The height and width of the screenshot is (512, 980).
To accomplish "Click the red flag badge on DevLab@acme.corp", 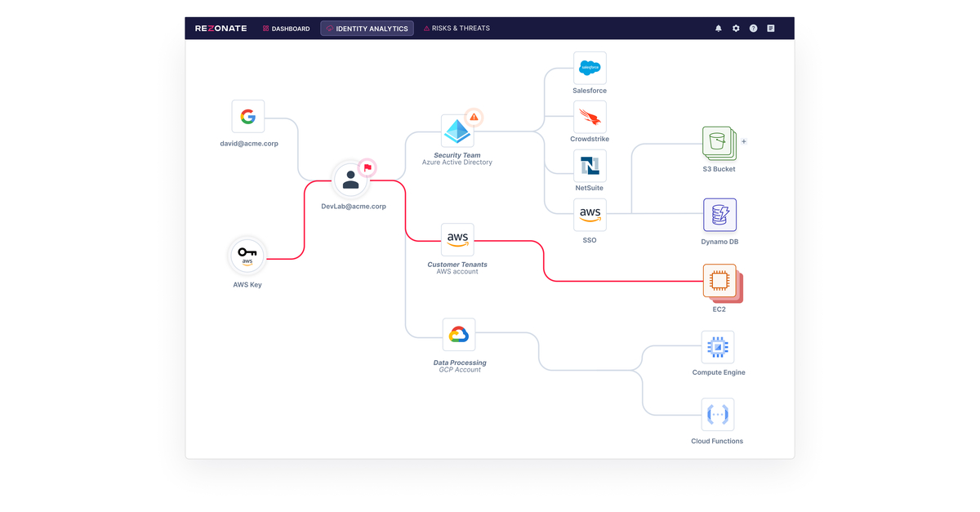I will [367, 168].
